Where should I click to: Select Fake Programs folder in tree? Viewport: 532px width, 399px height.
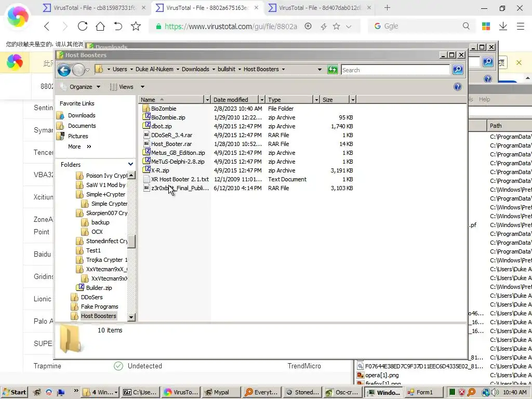tap(99, 307)
